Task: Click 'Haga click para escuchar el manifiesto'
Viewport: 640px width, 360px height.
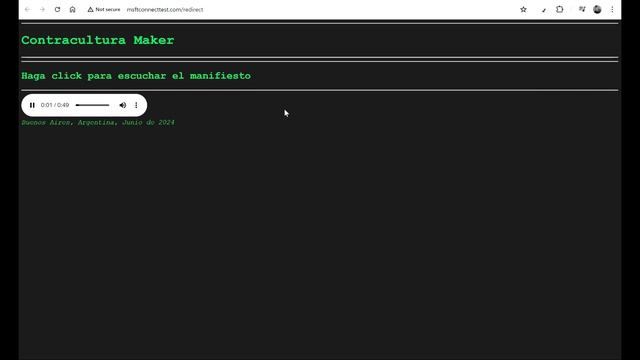Action: pos(136,76)
